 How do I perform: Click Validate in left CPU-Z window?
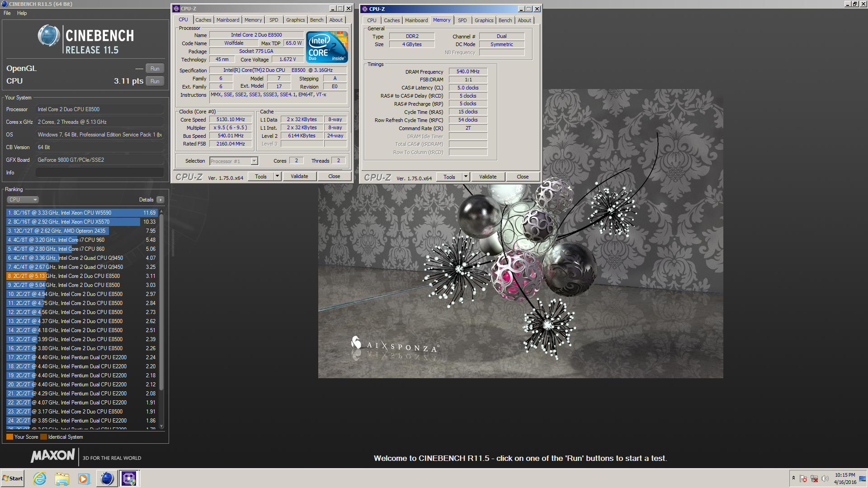pyautogui.click(x=299, y=176)
